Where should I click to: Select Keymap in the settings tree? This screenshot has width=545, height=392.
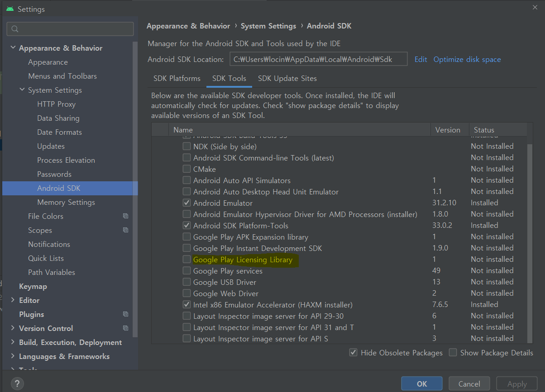(33, 286)
